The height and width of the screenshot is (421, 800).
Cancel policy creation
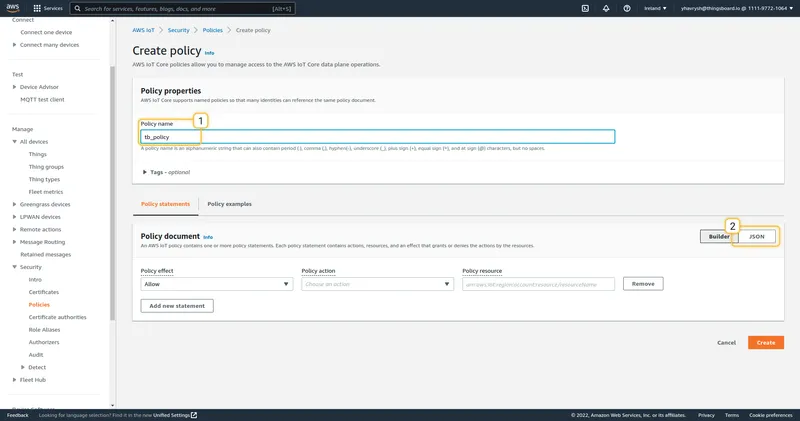(x=727, y=342)
